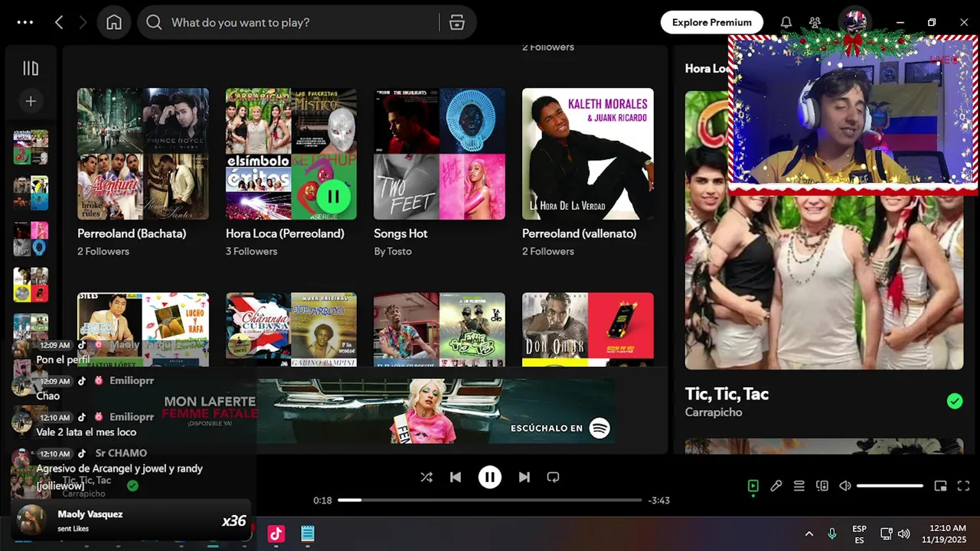
Task: Open the notifications bell
Action: pyautogui.click(x=786, y=22)
